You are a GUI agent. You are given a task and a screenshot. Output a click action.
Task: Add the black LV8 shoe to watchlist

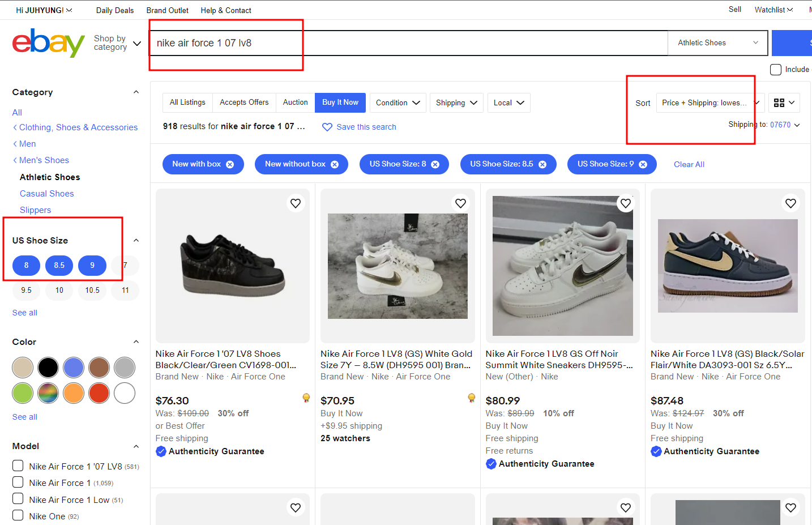click(296, 203)
